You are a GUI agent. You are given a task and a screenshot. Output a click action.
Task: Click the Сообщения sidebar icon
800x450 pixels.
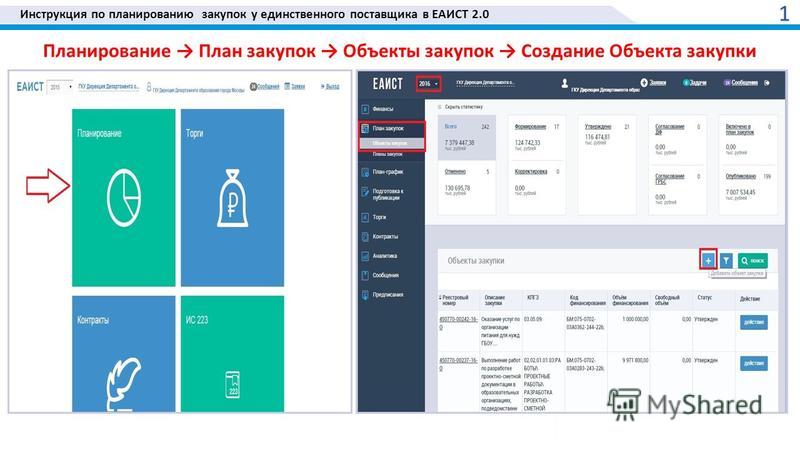point(365,276)
